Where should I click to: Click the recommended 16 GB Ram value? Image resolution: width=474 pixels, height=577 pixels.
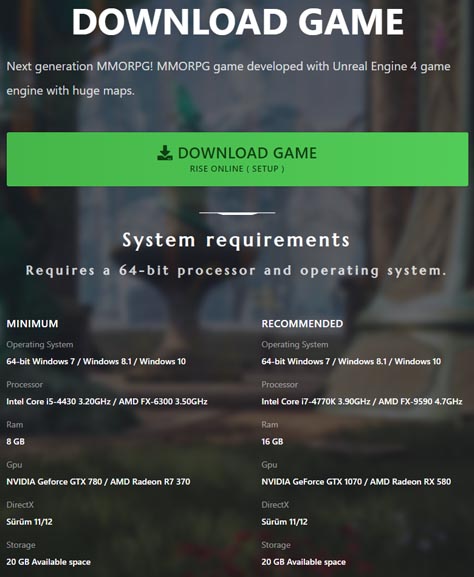click(272, 442)
